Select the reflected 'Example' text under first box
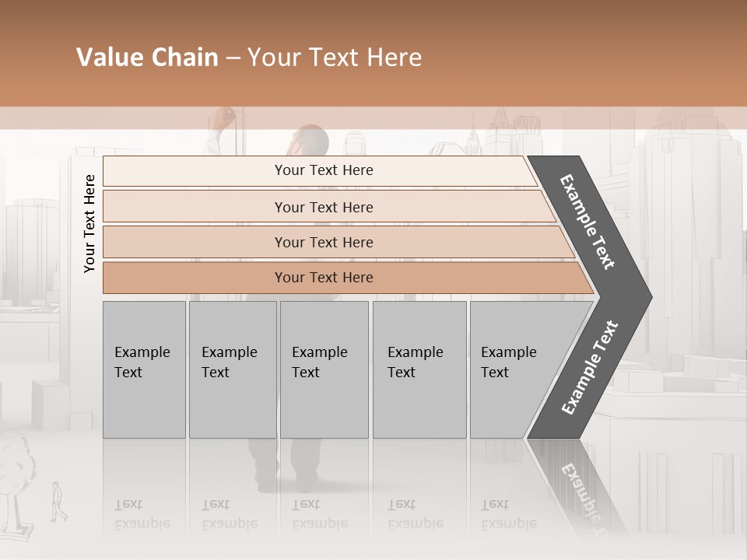This screenshot has width=747, height=560. pyautogui.click(x=142, y=524)
